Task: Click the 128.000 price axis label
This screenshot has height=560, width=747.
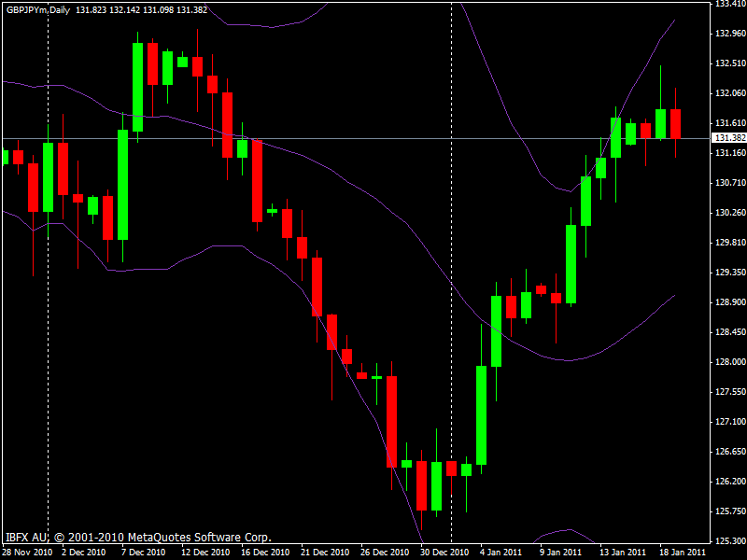Action: (x=730, y=362)
